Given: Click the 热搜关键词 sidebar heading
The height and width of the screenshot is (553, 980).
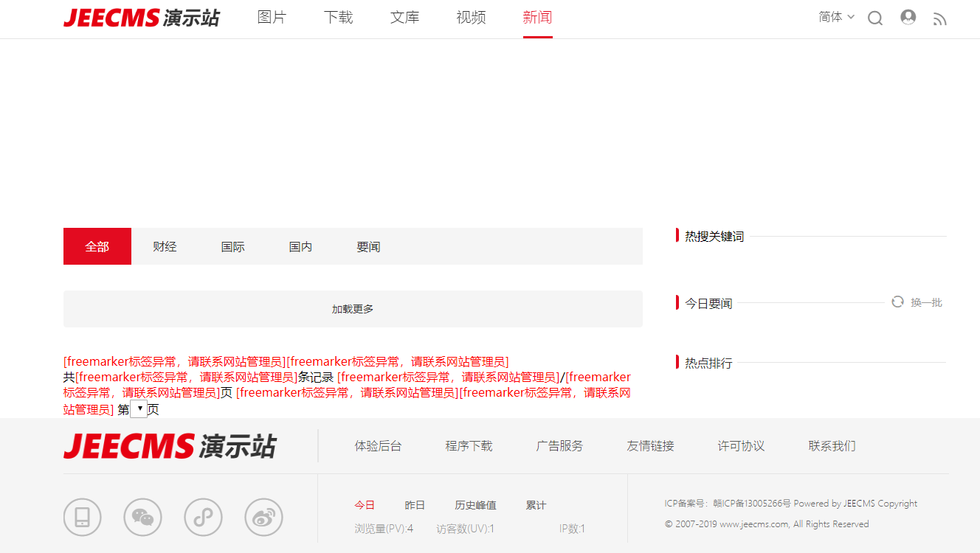Looking at the screenshot, I should coord(714,237).
